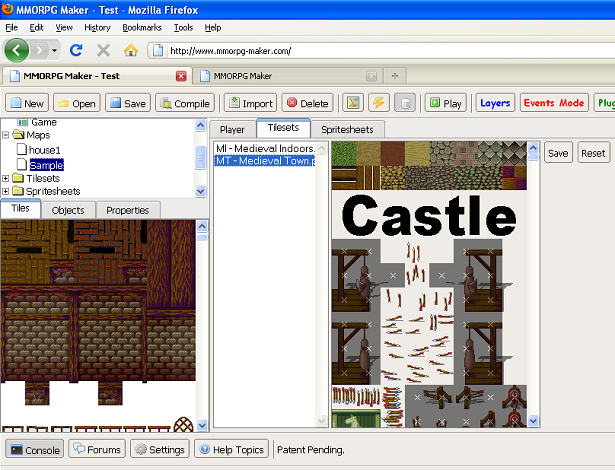Open a new browser tab with plus button
The width and height of the screenshot is (615, 470).
coord(395,76)
